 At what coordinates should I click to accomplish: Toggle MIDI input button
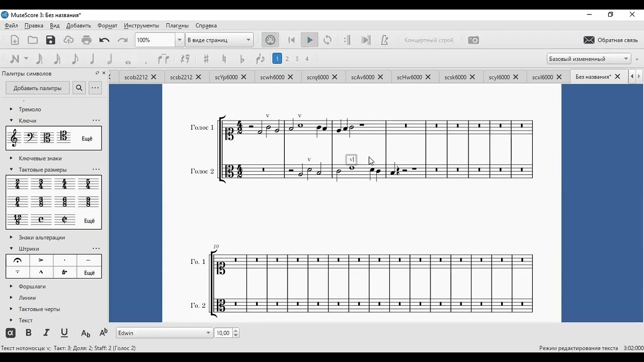tap(271, 40)
